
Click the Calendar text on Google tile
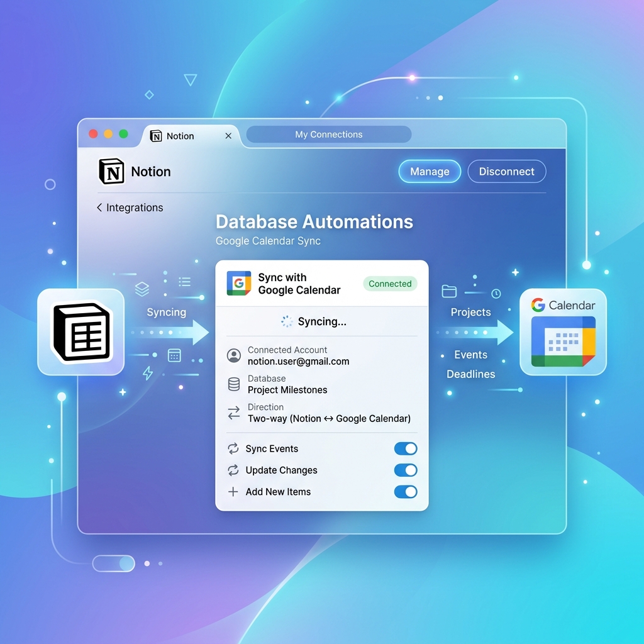(x=572, y=305)
